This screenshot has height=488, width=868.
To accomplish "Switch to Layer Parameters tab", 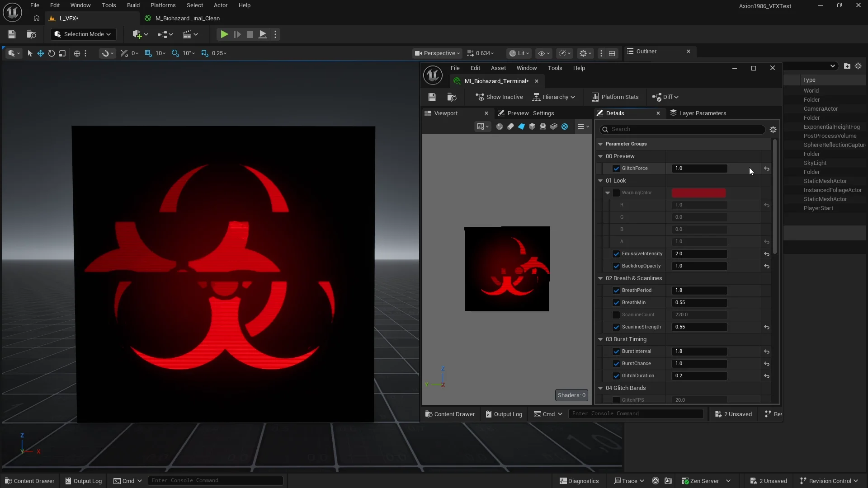I will click(x=698, y=113).
